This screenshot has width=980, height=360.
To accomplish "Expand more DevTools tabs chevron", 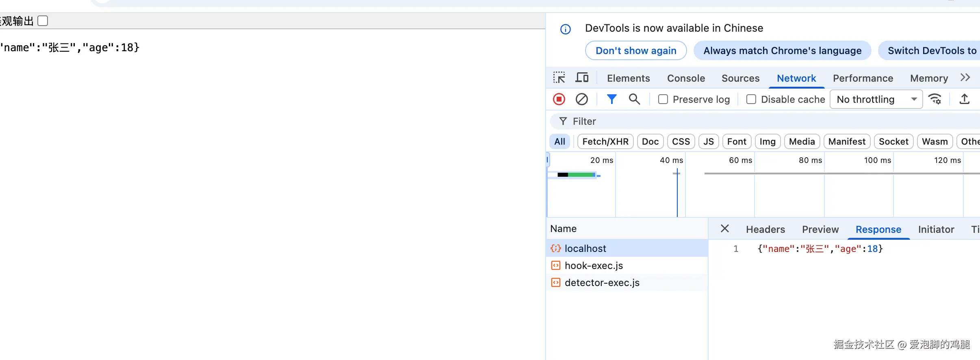I will pos(965,78).
